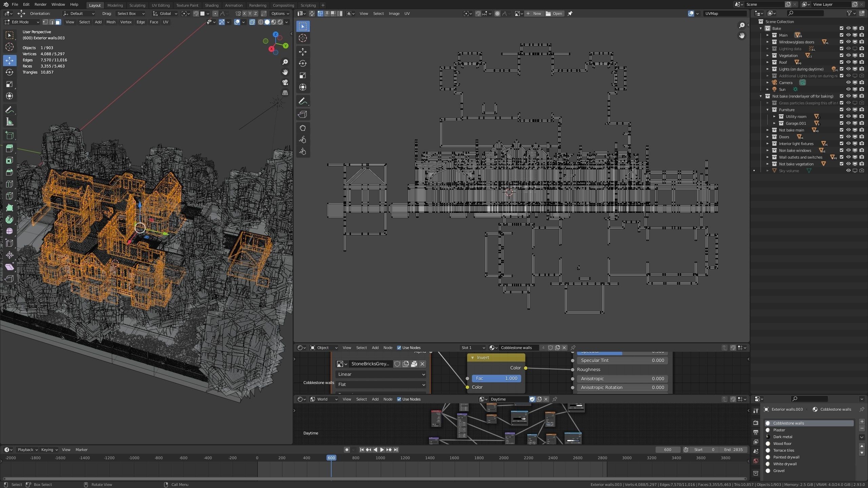Expand the Doors collection in outliner
Viewport: 868px width, 488px height.
tap(768, 137)
